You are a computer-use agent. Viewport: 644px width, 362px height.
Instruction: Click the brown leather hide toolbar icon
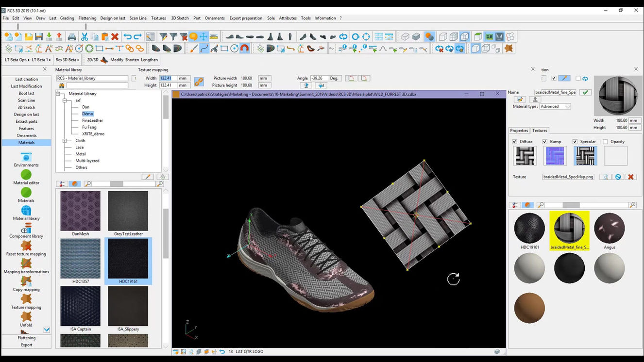click(x=508, y=49)
